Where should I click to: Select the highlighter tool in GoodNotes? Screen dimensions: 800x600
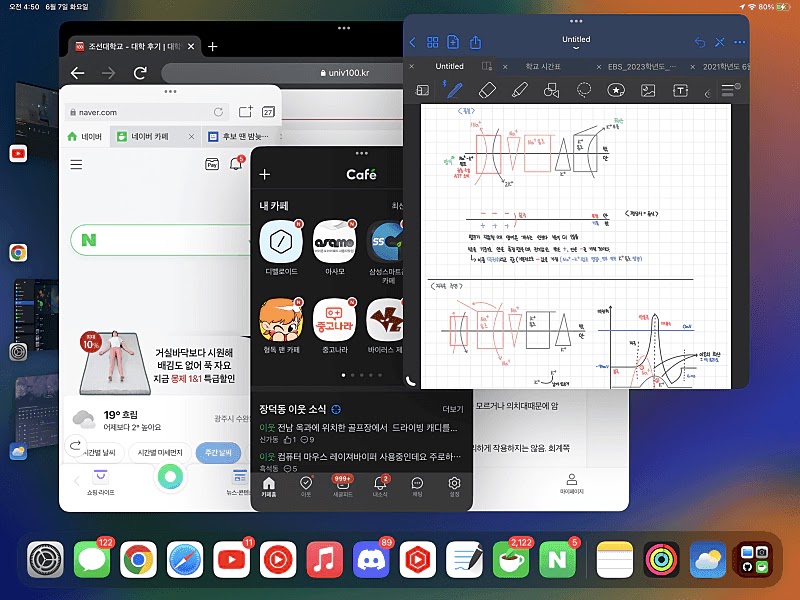tap(519, 90)
